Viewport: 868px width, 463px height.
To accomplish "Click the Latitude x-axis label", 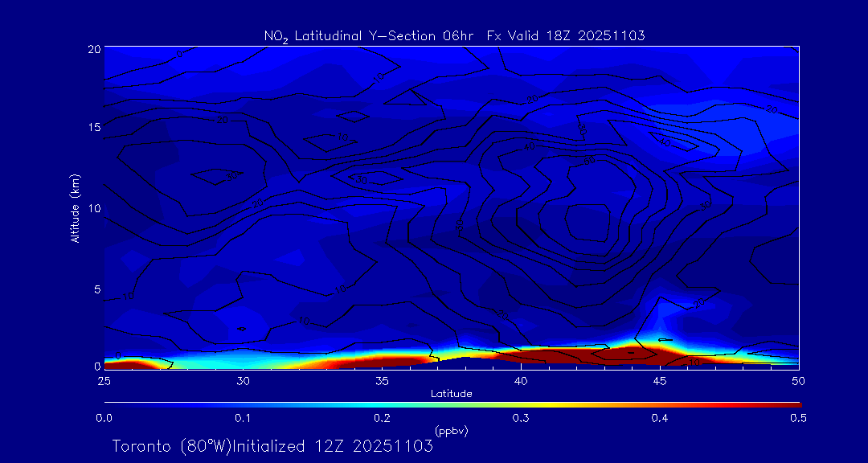I will click(x=451, y=393).
